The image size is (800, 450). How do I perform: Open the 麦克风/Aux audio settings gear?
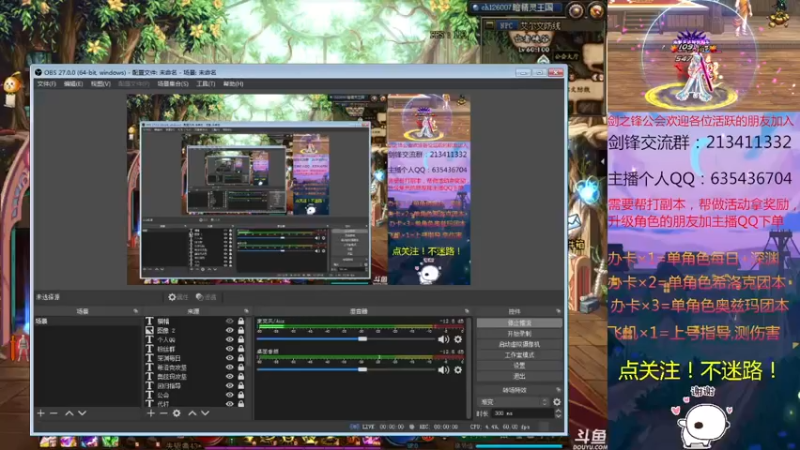coord(458,339)
